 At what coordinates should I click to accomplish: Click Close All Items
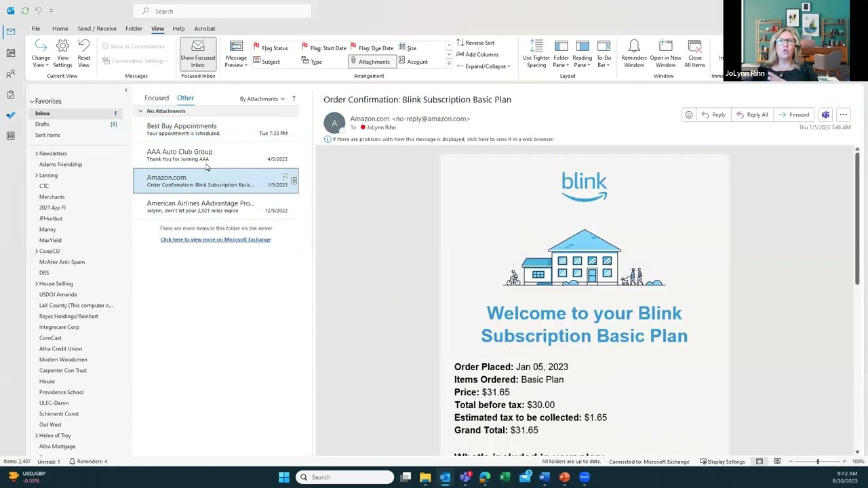click(694, 54)
